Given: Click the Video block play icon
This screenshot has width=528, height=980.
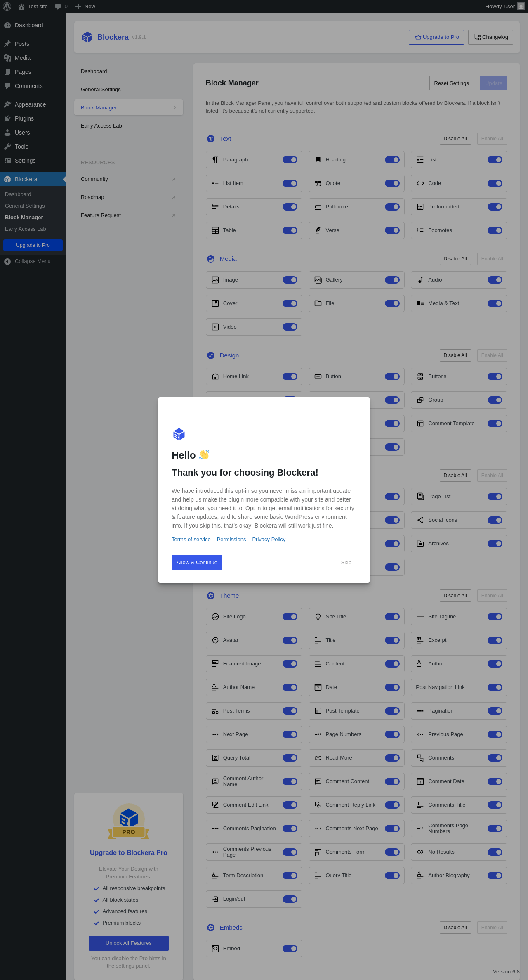Looking at the screenshot, I should [215, 327].
